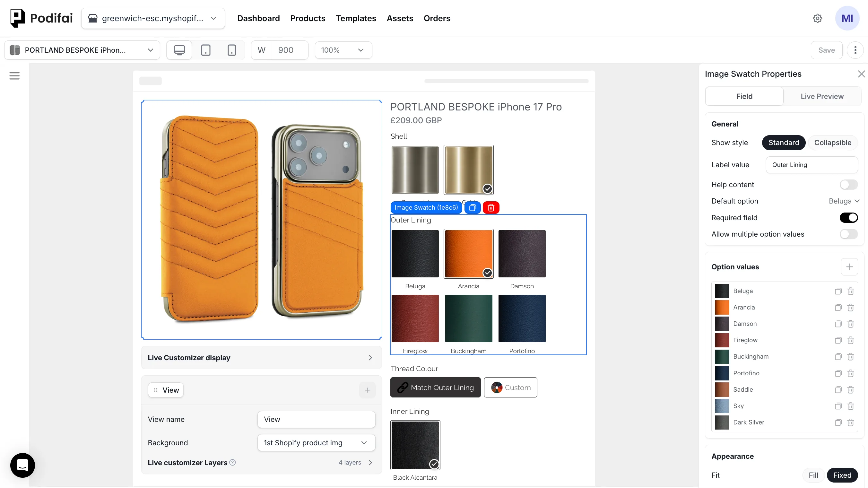868x488 pixels.
Task: Choose Custom thread colour
Action: 510,388
